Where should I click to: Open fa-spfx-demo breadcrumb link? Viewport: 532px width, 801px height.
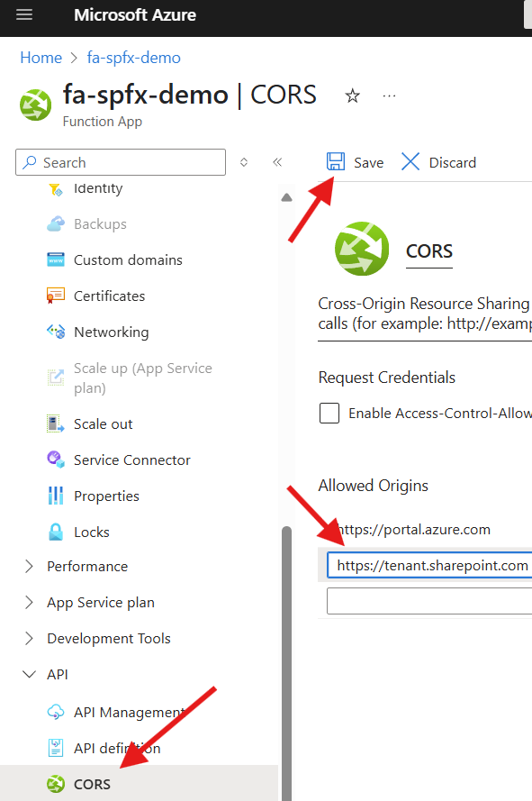tap(134, 58)
